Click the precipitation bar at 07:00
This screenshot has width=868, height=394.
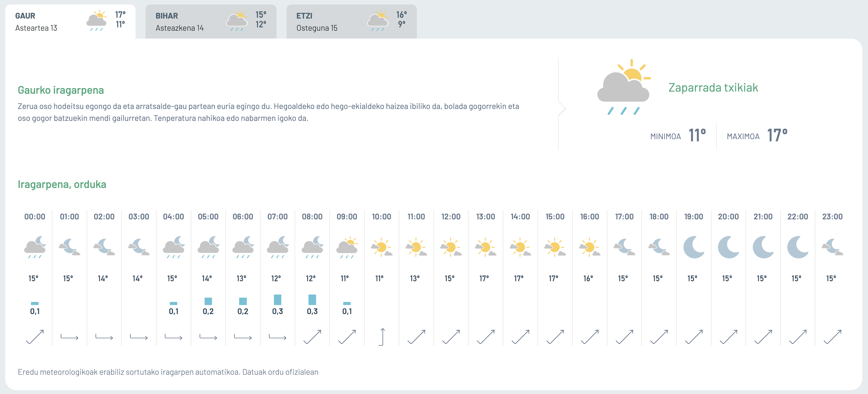pos(278,300)
